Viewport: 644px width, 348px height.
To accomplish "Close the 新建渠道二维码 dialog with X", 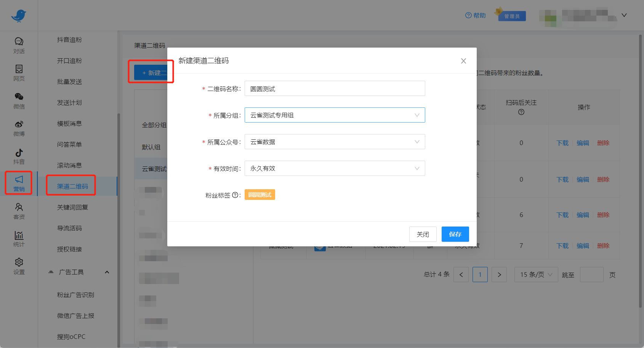I will [x=463, y=61].
